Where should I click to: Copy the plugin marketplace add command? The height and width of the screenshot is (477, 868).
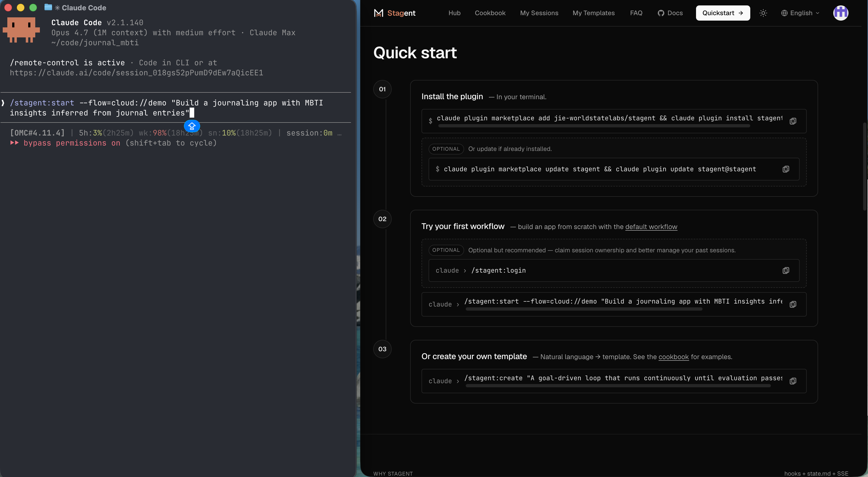point(793,121)
